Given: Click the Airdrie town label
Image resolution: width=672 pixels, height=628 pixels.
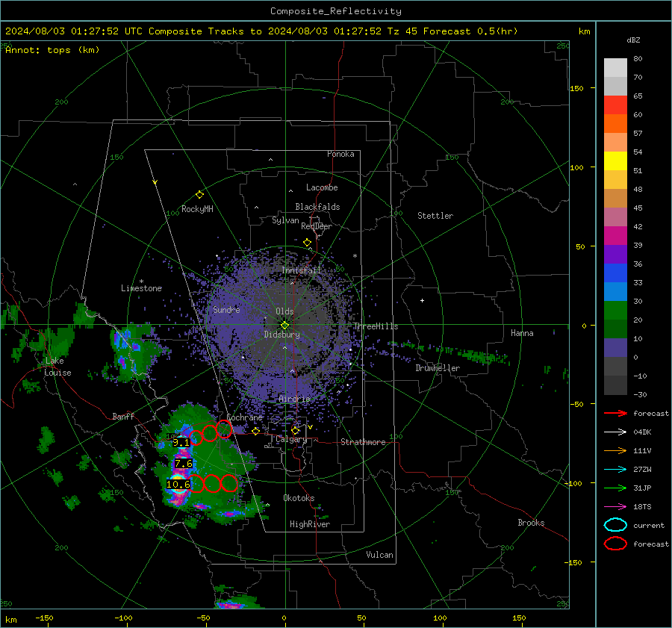Looking at the screenshot, I should pyautogui.click(x=294, y=399).
